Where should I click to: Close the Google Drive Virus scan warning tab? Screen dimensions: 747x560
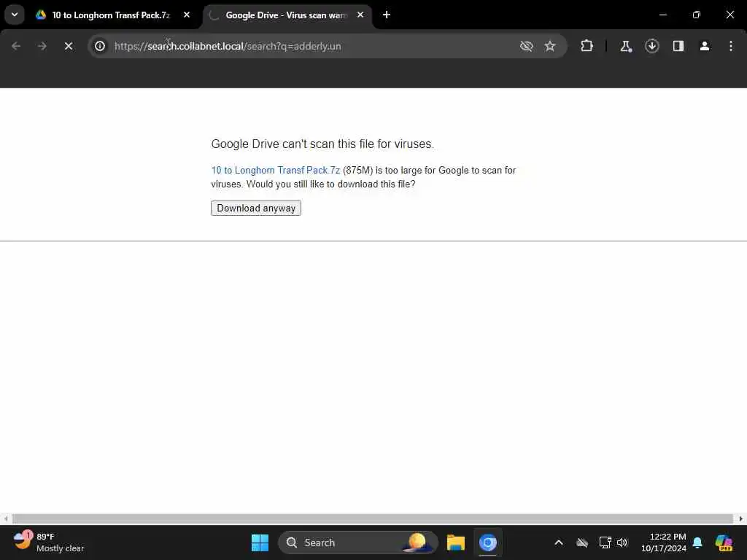click(360, 15)
